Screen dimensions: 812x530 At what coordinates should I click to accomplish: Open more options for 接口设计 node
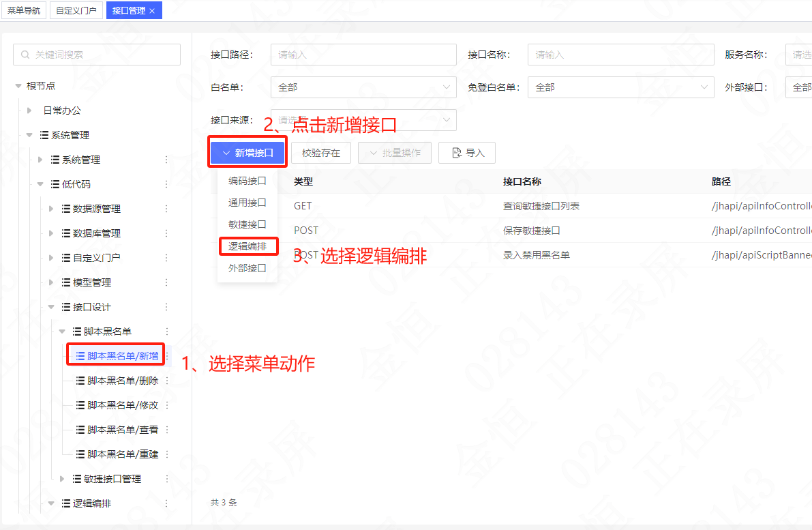click(166, 307)
